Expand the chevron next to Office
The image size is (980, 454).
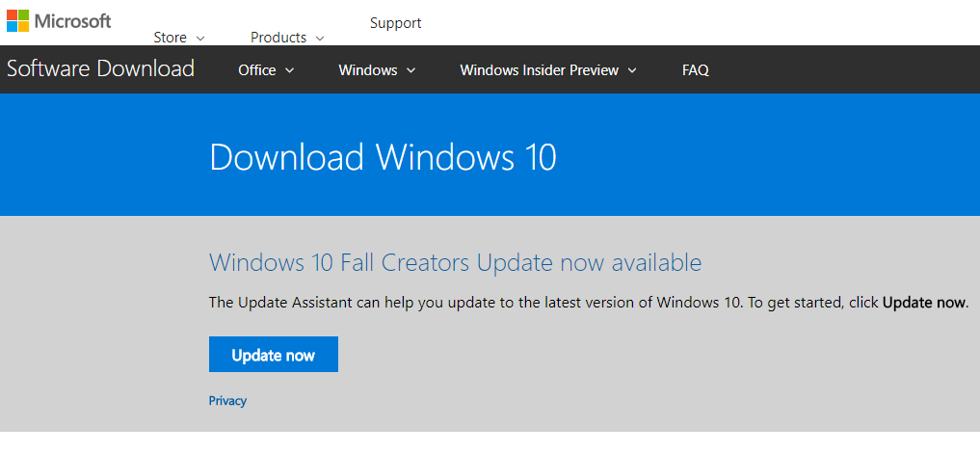point(290,70)
